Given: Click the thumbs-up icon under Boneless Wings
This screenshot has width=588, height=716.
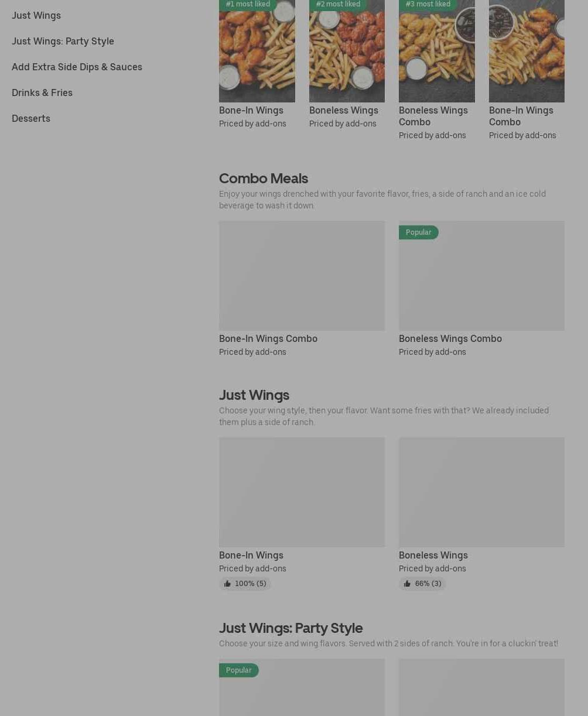Looking at the screenshot, I should (x=407, y=584).
